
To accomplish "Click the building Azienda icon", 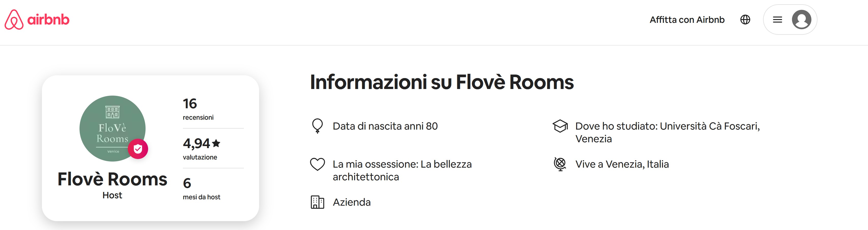I will click(x=317, y=202).
